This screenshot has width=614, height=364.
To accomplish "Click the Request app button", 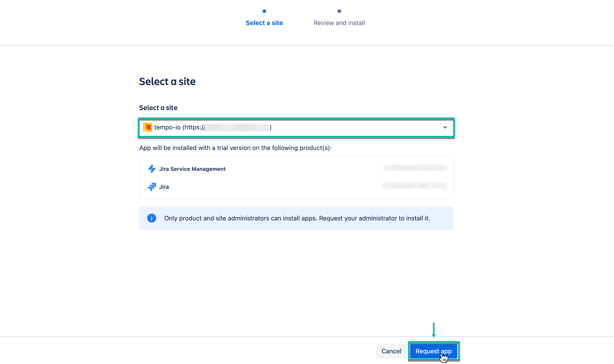I will pos(433,351).
